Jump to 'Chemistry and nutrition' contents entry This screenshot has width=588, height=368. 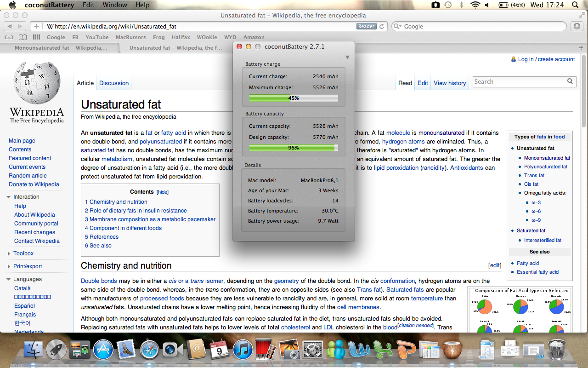pyautogui.click(x=116, y=202)
